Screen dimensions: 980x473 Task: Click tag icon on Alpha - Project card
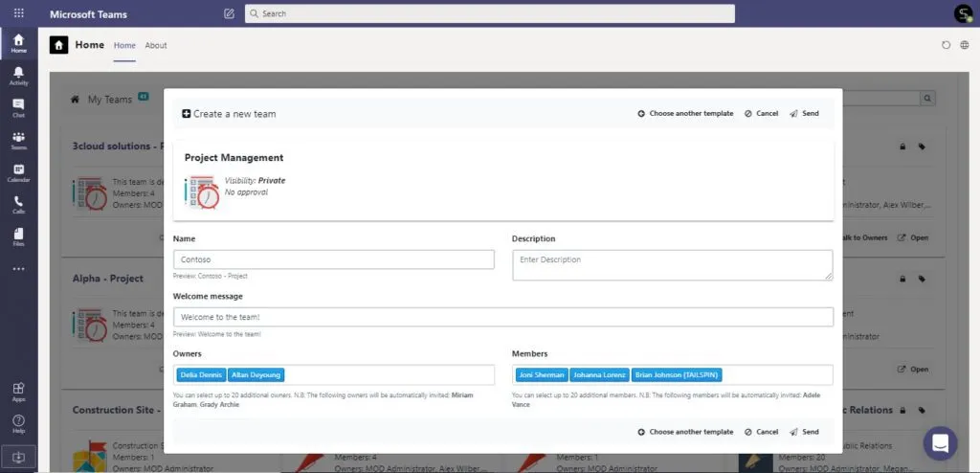(x=922, y=279)
